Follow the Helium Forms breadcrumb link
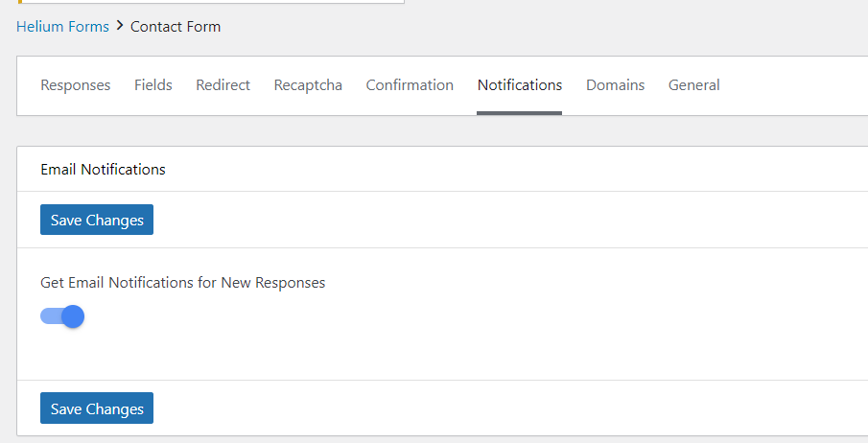Viewport: 868px width, 443px height. [x=62, y=26]
